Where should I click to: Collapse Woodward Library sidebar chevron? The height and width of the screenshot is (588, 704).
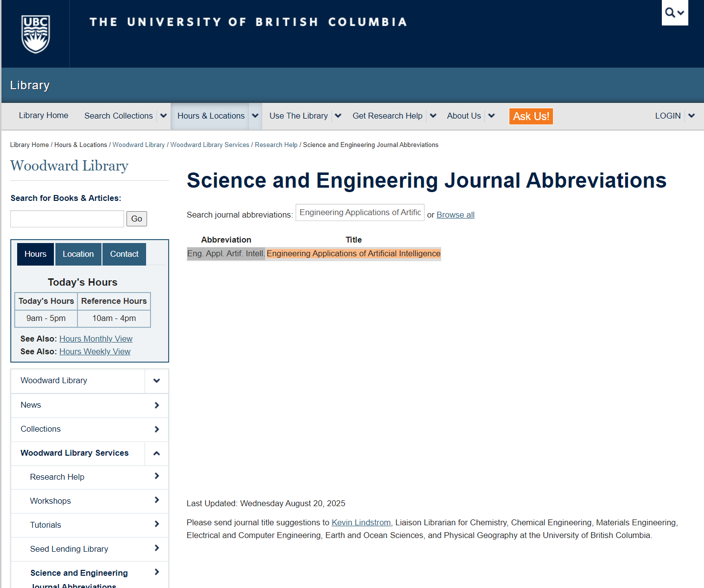[156, 381]
